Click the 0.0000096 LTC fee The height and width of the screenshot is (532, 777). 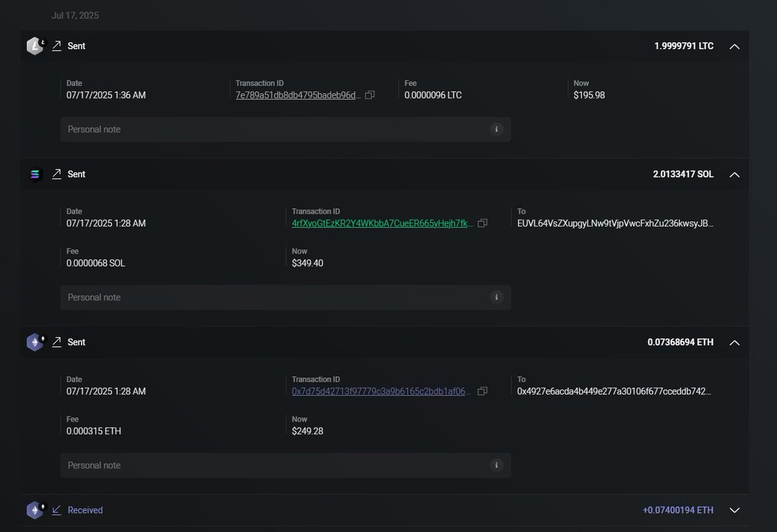[433, 95]
